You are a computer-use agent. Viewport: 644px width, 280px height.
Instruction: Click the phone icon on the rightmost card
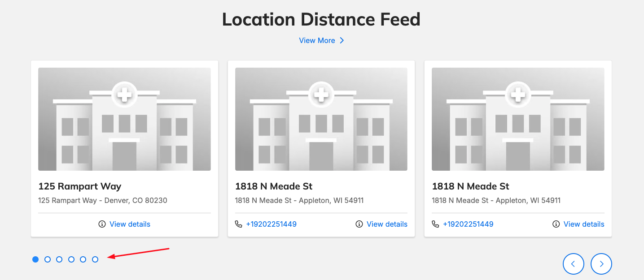tap(435, 224)
